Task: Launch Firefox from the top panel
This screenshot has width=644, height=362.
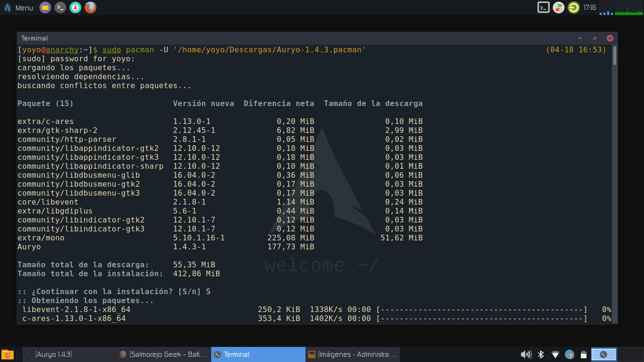Action: point(90,8)
